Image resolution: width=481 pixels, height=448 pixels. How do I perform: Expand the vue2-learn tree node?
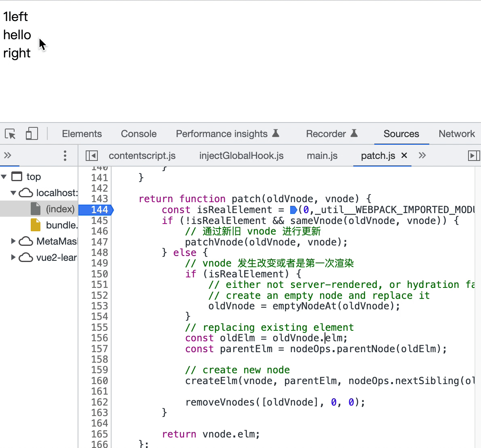[13, 257]
